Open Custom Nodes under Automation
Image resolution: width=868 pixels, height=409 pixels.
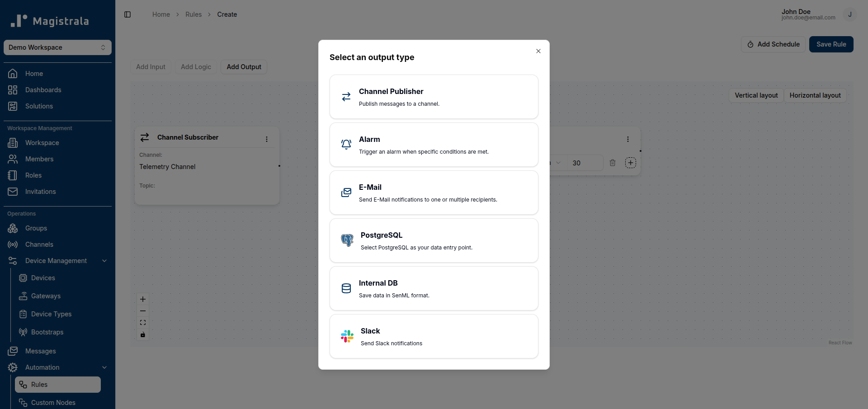coord(58,403)
